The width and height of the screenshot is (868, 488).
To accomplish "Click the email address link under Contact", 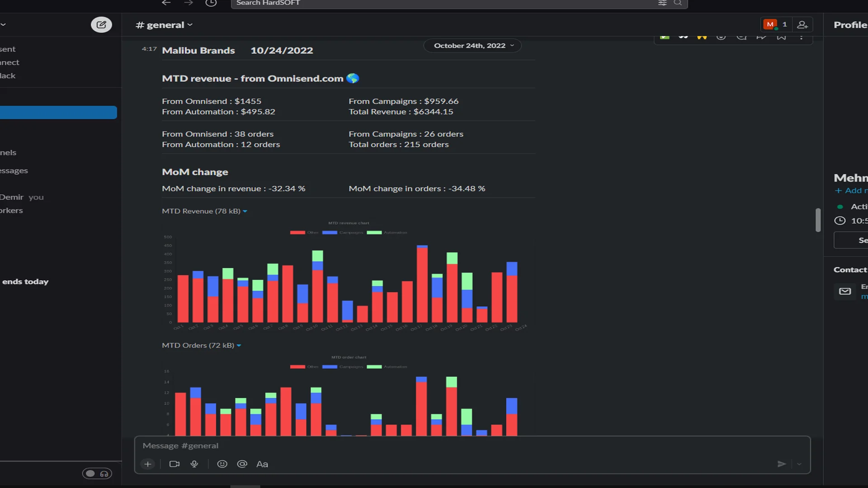I will 864,297.
